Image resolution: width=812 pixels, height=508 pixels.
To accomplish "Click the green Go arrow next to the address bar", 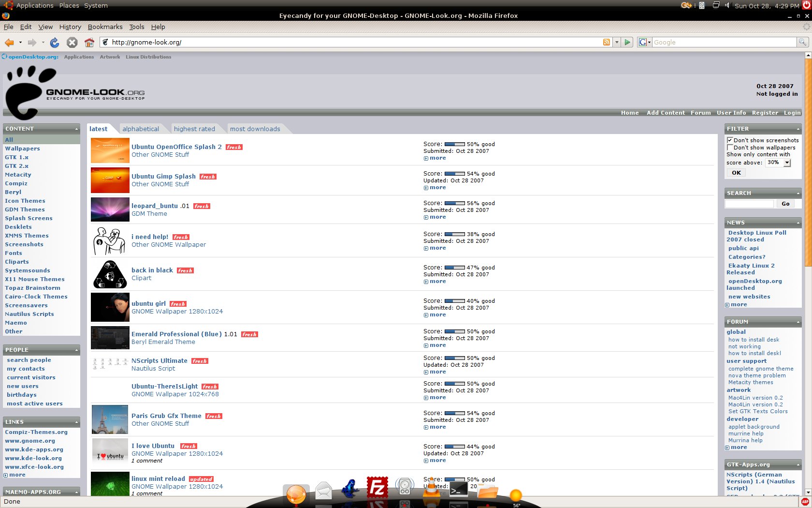I will click(627, 42).
